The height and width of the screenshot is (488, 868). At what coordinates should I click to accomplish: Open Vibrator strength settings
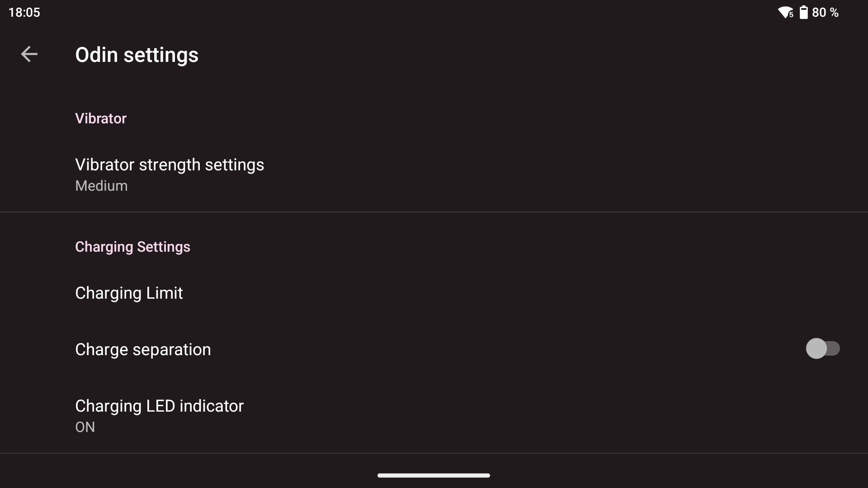pos(170,165)
